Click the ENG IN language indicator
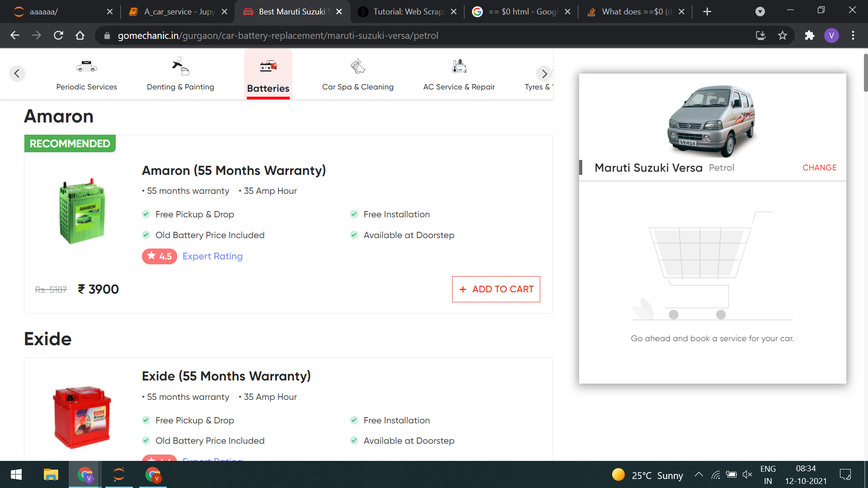This screenshot has width=868, height=488. point(768,474)
